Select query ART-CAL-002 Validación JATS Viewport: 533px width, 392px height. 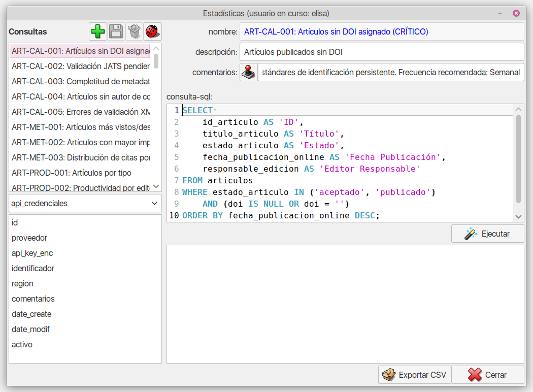(81, 66)
